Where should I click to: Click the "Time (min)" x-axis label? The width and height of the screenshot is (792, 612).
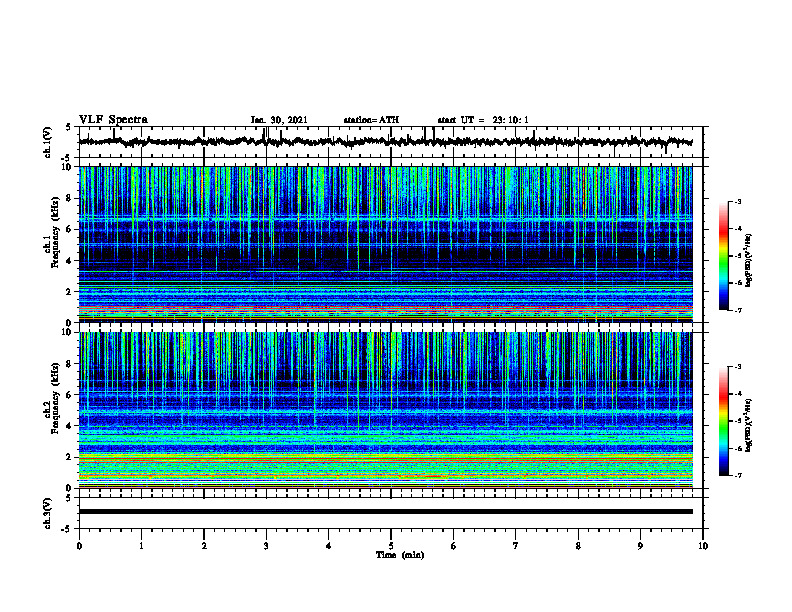pyautogui.click(x=400, y=555)
